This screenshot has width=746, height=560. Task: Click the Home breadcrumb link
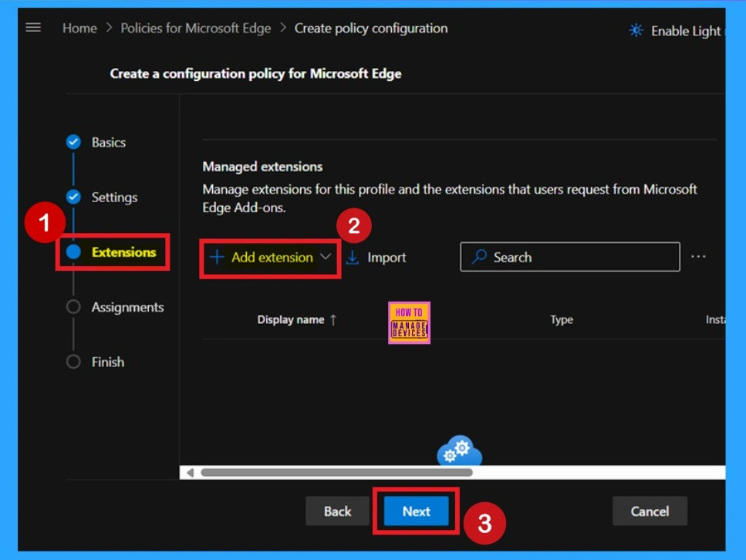79,29
